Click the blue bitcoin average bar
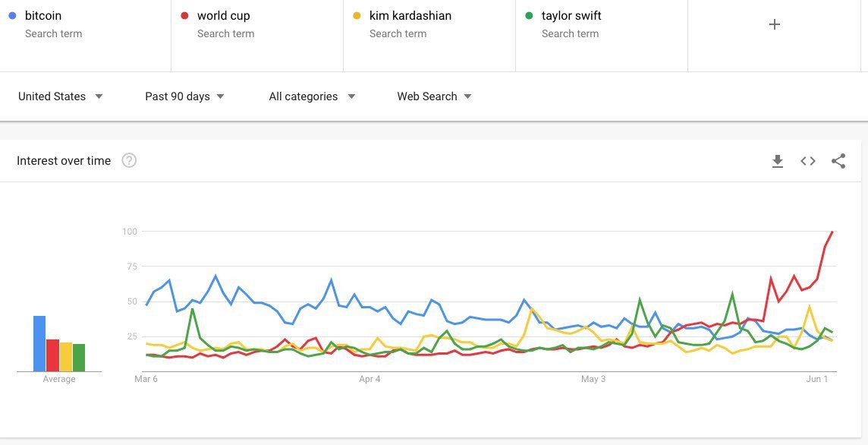This screenshot has width=868, height=445. click(39, 344)
